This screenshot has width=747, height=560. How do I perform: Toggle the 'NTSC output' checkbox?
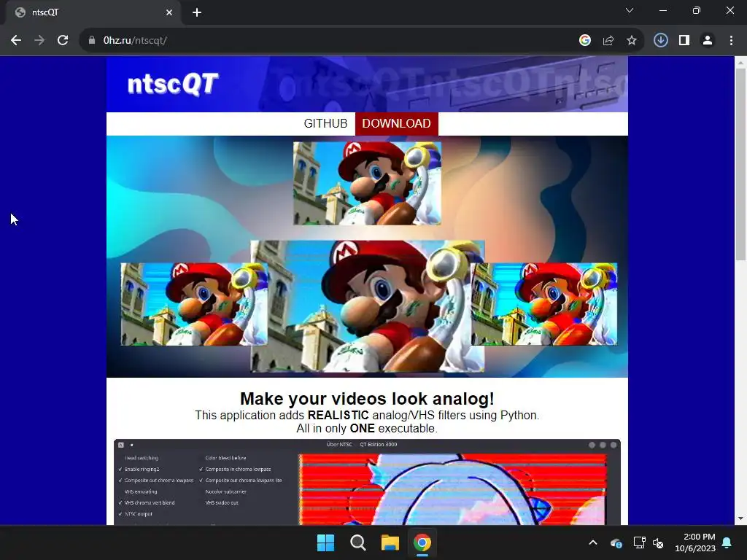click(135, 514)
